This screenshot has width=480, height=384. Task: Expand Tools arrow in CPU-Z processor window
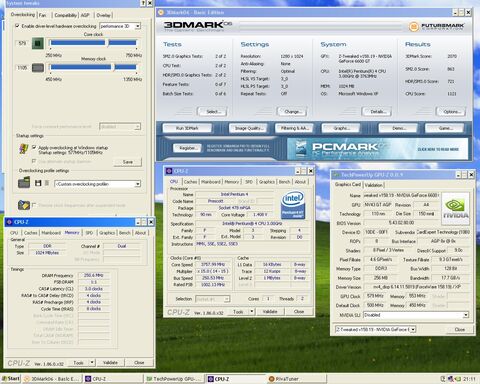[252, 312]
